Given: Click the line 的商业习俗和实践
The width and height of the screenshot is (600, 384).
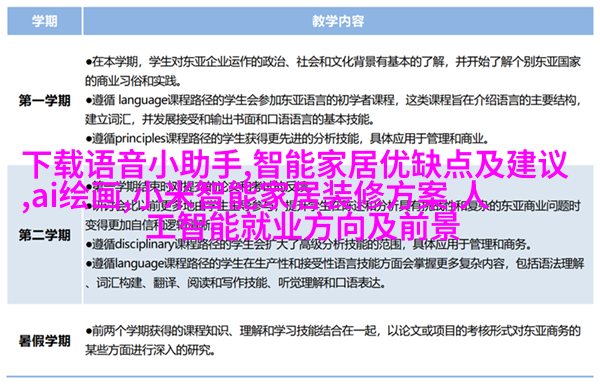Looking at the screenshot, I should click(133, 81).
